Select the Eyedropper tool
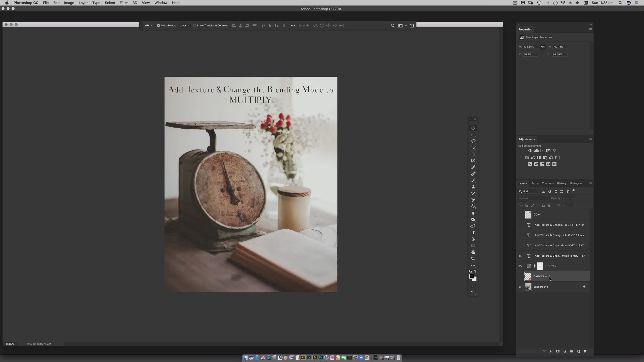The width and height of the screenshot is (644, 362). click(x=473, y=167)
